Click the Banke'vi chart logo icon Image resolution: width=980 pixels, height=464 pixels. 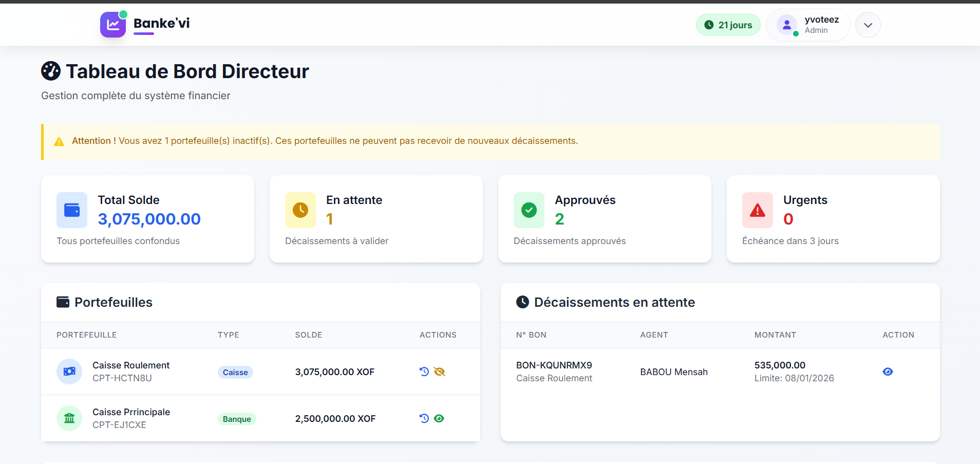click(x=113, y=25)
